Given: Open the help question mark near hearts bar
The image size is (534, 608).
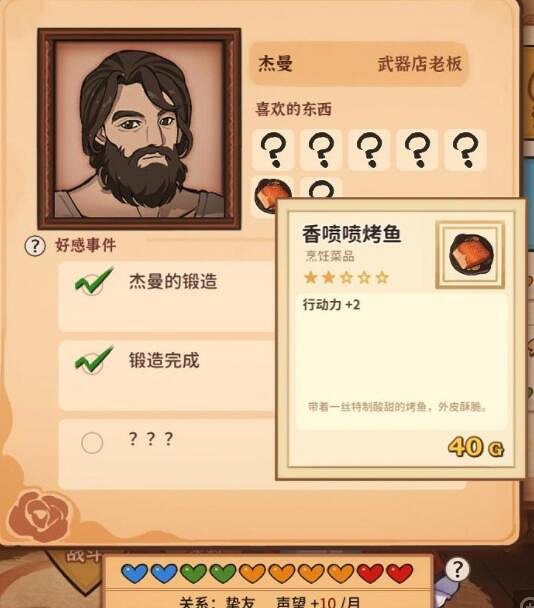Looking at the screenshot, I should coord(457,569).
